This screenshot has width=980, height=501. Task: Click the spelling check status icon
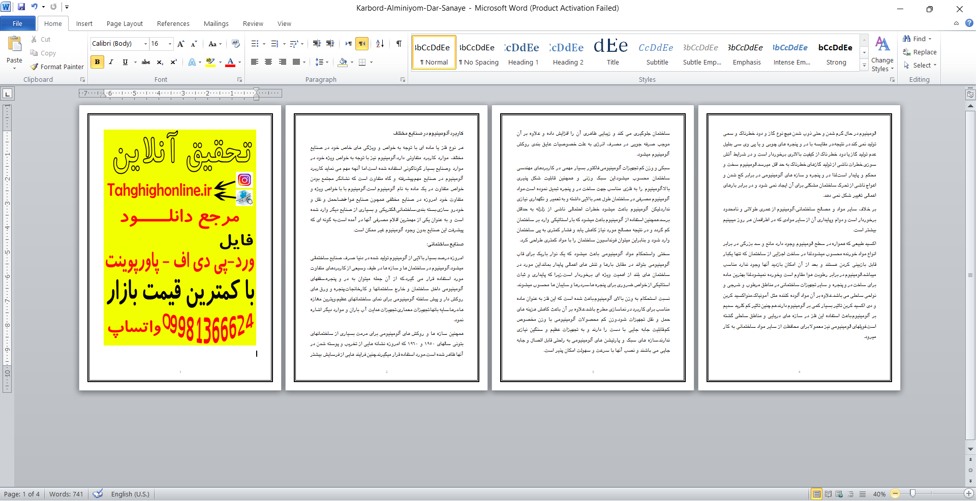pos(98,494)
